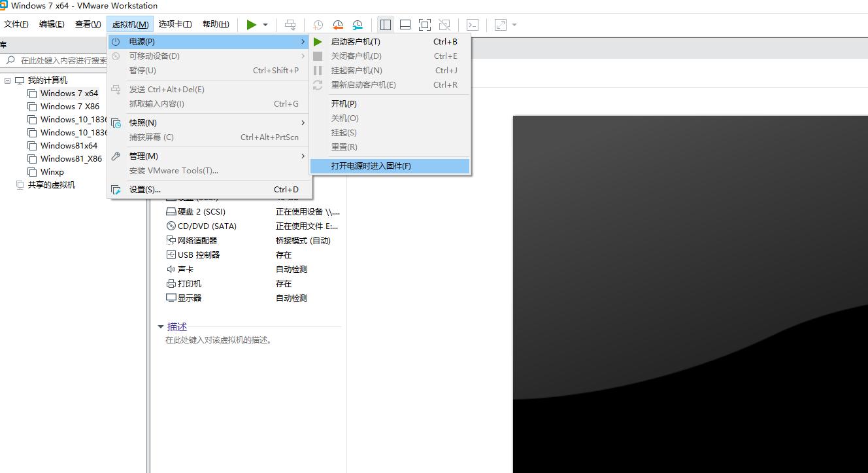Enter full screen mode via toolbar icon

pos(424,24)
